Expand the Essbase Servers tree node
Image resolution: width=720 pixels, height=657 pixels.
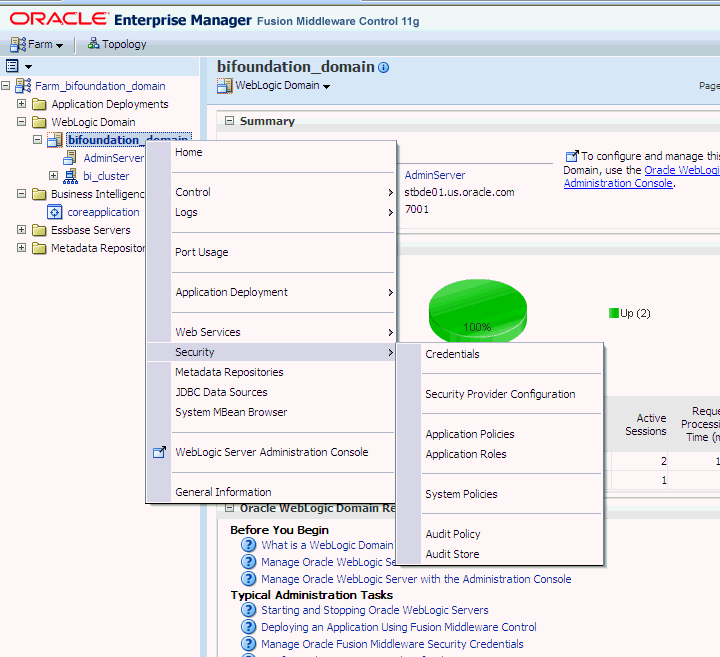tap(22, 230)
